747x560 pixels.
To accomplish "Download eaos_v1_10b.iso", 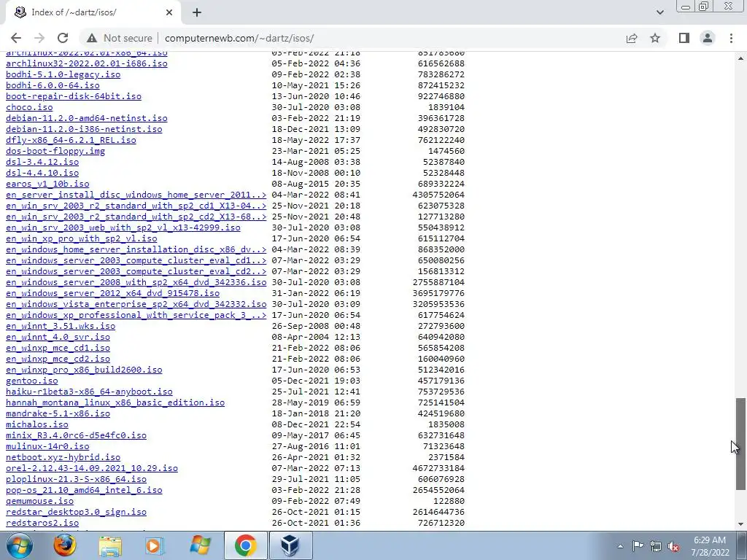I will (47, 184).
